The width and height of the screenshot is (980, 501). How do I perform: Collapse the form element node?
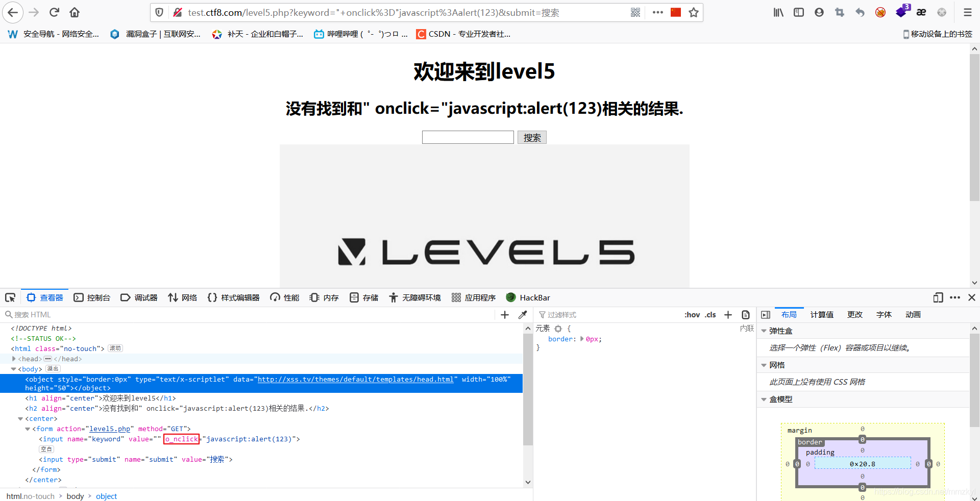coord(28,429)
